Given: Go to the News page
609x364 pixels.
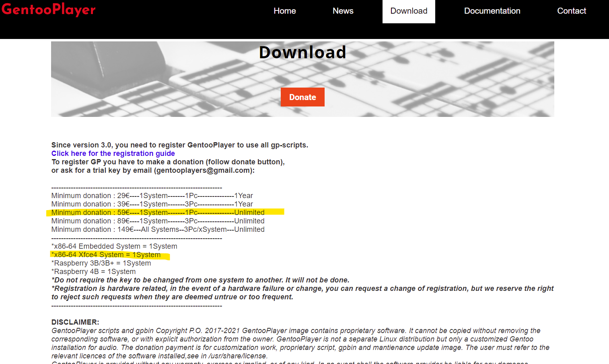Looking at the screenshot, I should point(343,11).
